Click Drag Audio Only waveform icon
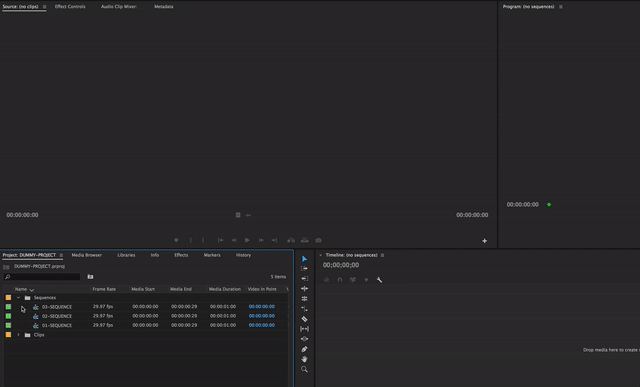Screen dimensions: 640x387 tap(248, 215)
